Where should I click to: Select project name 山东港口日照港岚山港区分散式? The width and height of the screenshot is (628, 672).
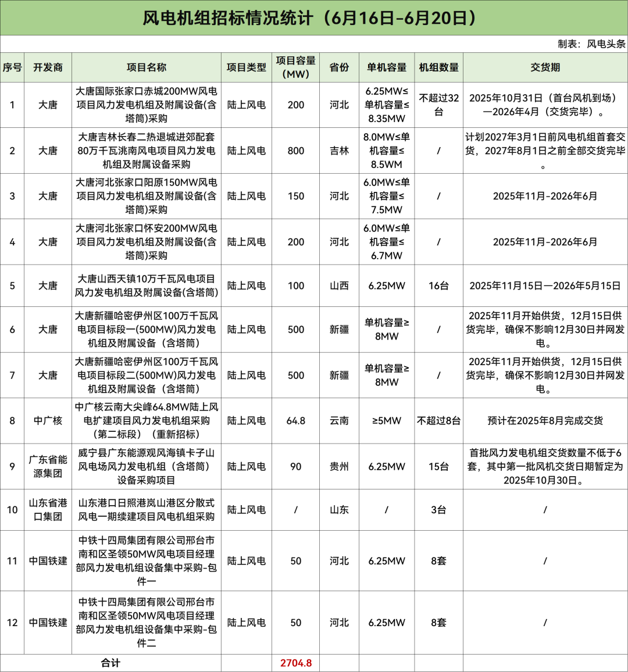(x=146, y=510)
